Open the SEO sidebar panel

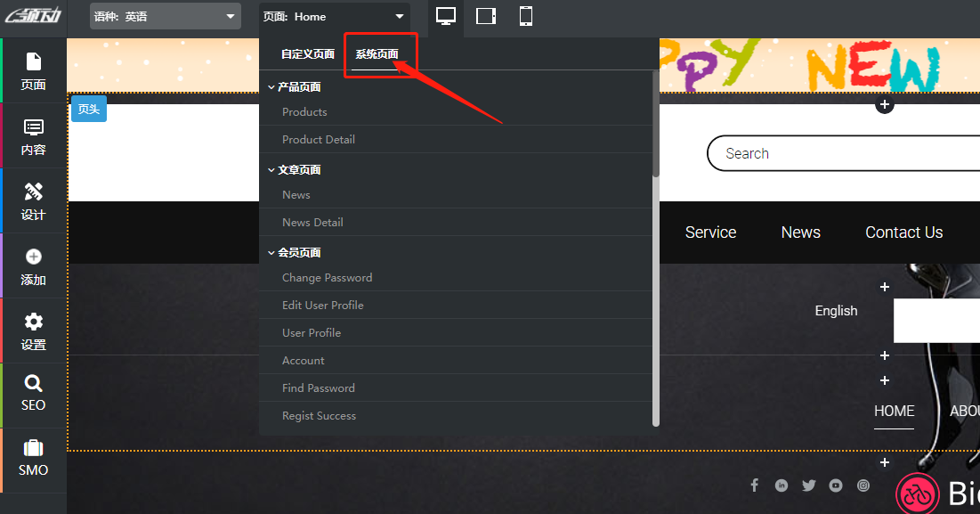(33, 394)
